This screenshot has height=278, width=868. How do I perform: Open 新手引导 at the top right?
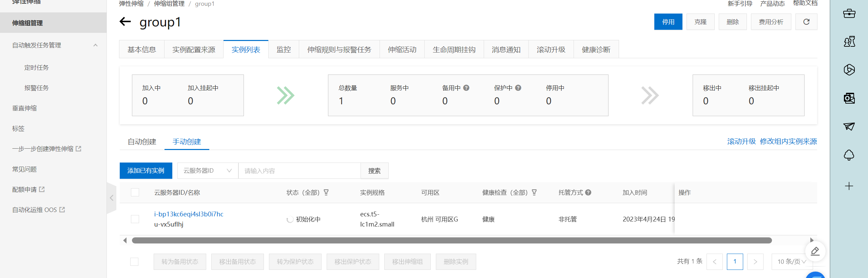click(x=740, y=3)
